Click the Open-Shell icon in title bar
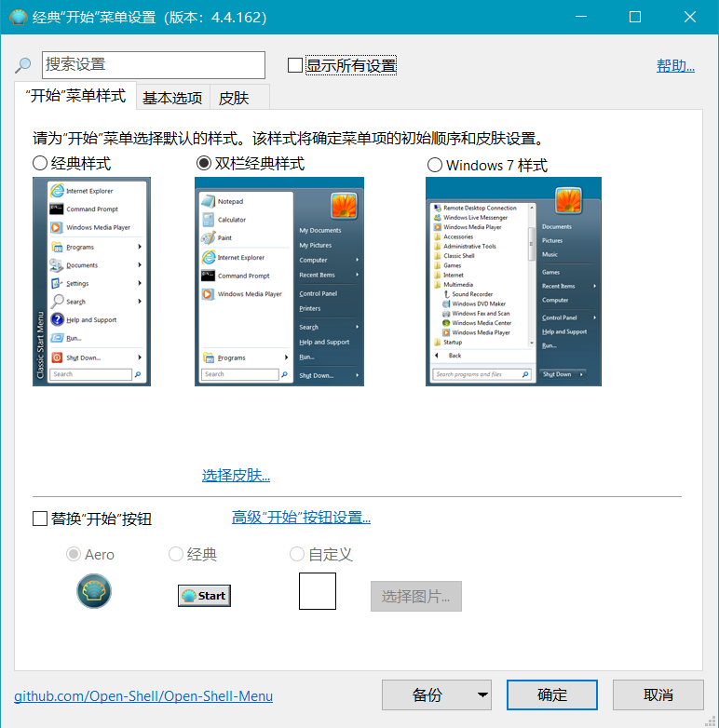This screenshot has width=719, height=728. tap(19, 17)
